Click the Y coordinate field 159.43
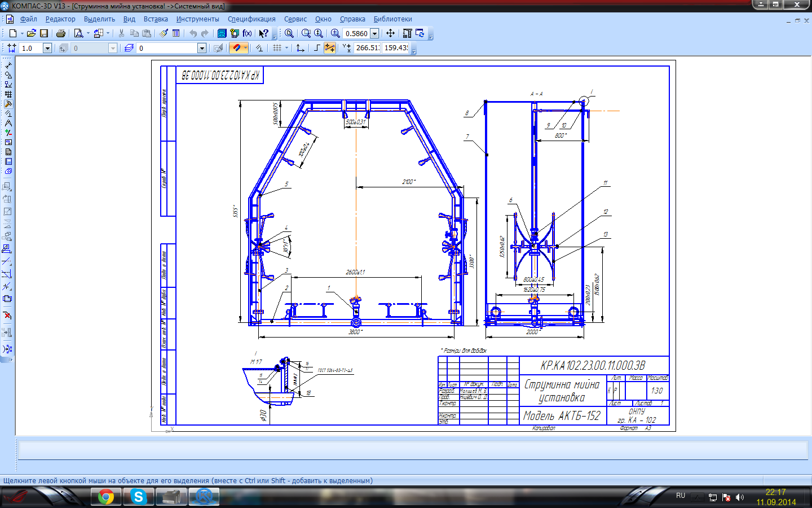This screenshot has width=812, height=508. (x=395, y=48)
